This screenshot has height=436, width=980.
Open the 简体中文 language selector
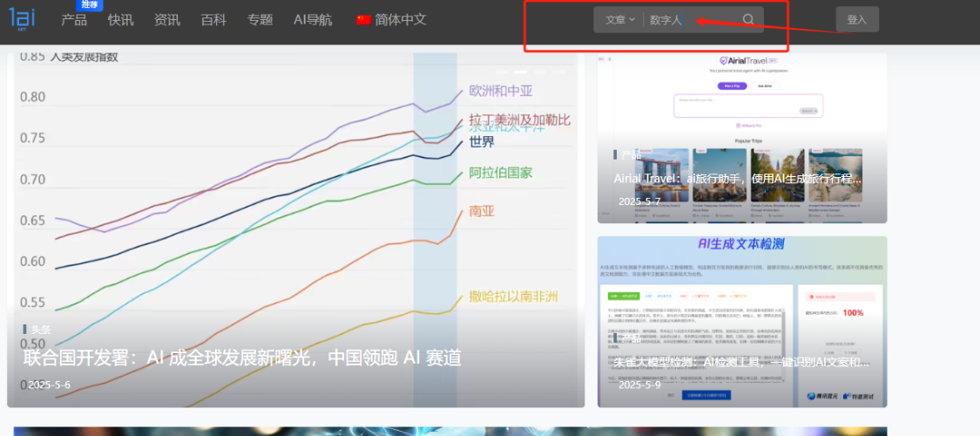401,19
